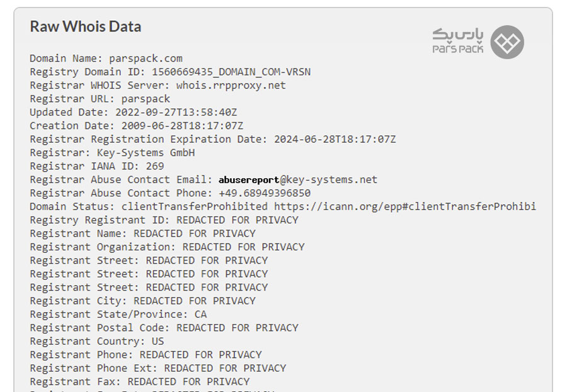Click the Registrar URL parspack value
This screenshot has width=567, height=392.
tap(146, 99)
